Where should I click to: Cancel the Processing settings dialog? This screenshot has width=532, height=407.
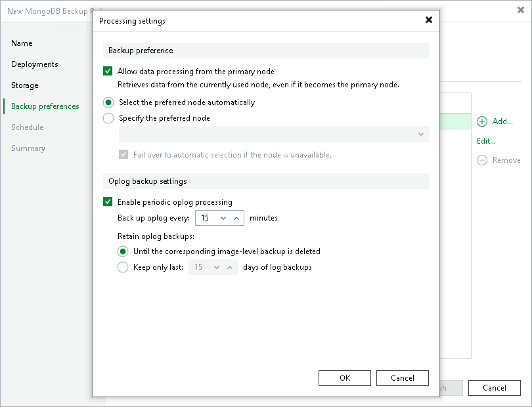coord(403,378)
